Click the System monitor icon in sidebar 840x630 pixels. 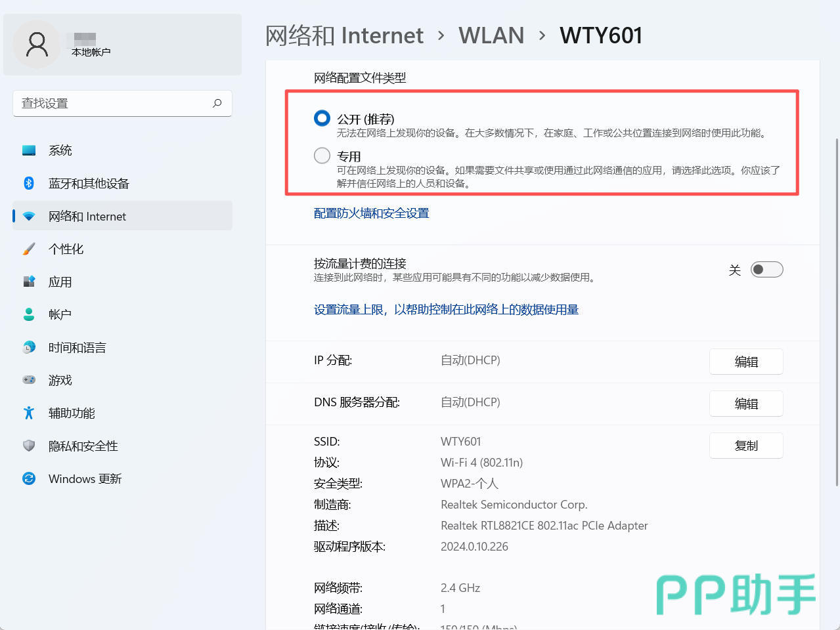pyautogui.click(x=29, y=150)
